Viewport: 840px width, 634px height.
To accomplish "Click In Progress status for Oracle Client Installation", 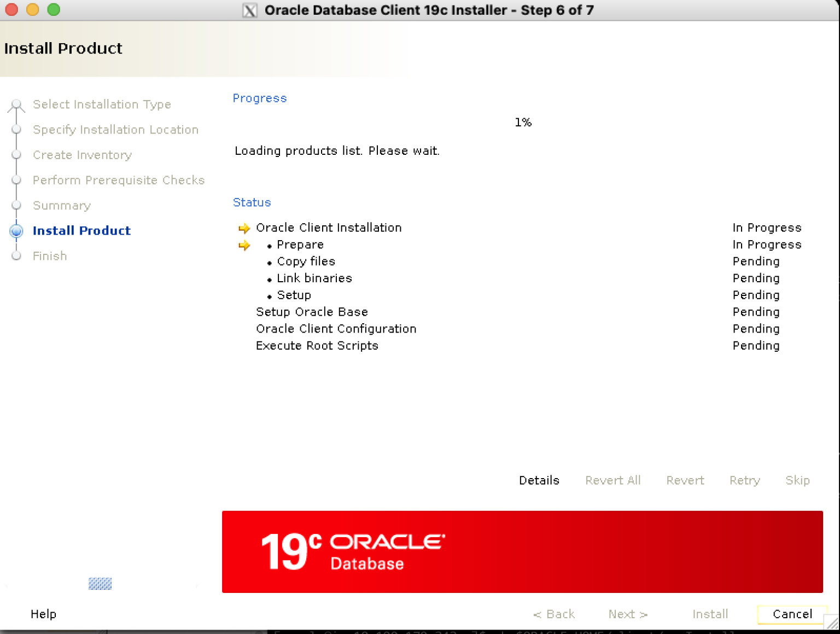I will (x=767, y=228).
